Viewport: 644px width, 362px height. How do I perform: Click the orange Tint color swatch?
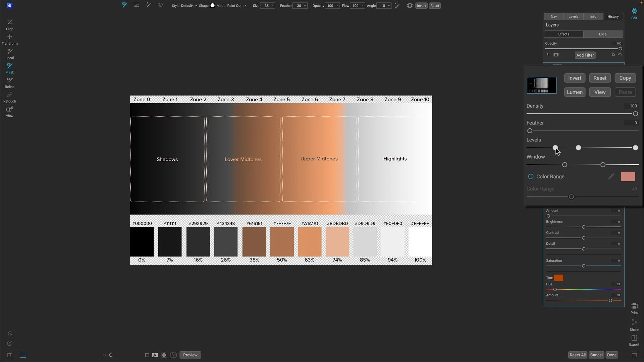(x=558, y=278)
